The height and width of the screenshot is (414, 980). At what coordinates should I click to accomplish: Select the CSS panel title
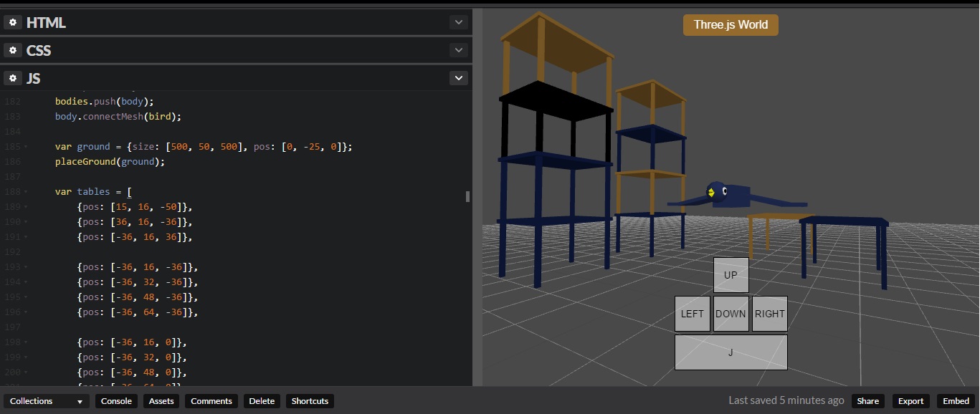[39, 50]
